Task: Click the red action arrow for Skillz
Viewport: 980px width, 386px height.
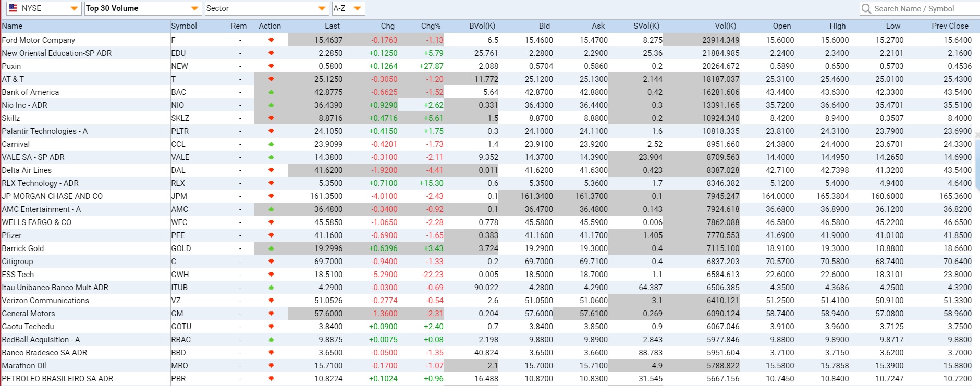Action: [x=271, y=118]
